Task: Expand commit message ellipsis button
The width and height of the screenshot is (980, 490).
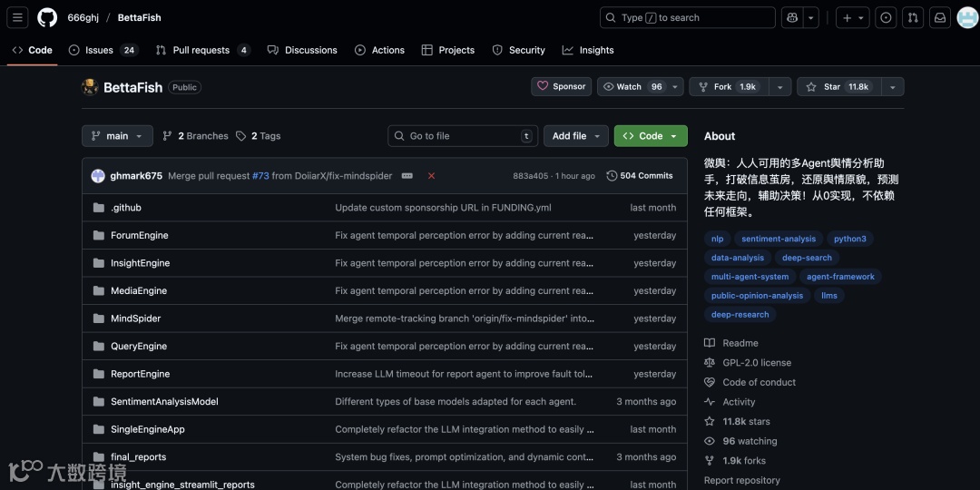Action: tap(407, 176)
